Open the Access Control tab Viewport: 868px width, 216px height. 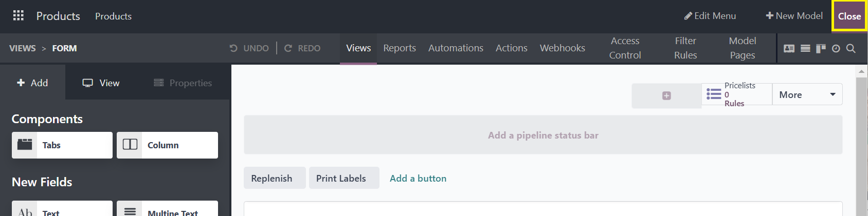(x=625, y=48)
